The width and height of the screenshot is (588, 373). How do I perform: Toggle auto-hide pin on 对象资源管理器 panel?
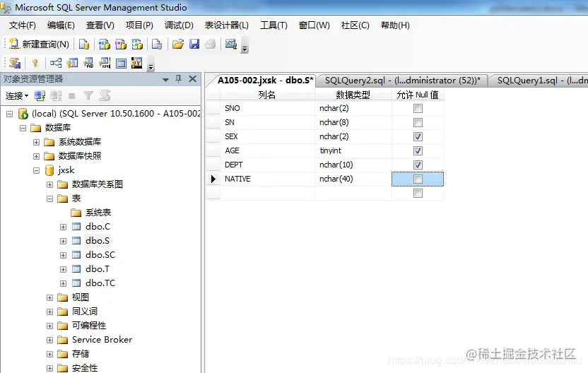click(179, 78)
